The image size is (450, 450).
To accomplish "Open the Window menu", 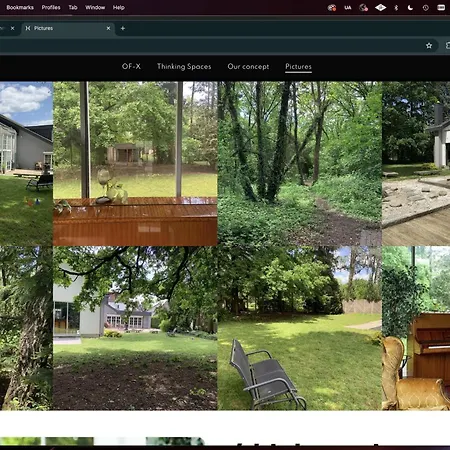I will pyautogui.click(x=95, y=7).
